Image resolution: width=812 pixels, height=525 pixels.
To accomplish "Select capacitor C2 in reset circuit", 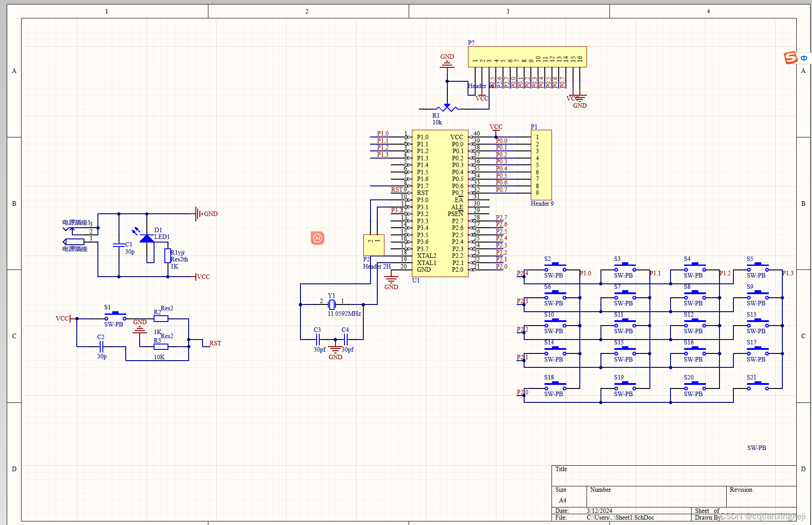I will pyautogui.click(x=101, y=346).
